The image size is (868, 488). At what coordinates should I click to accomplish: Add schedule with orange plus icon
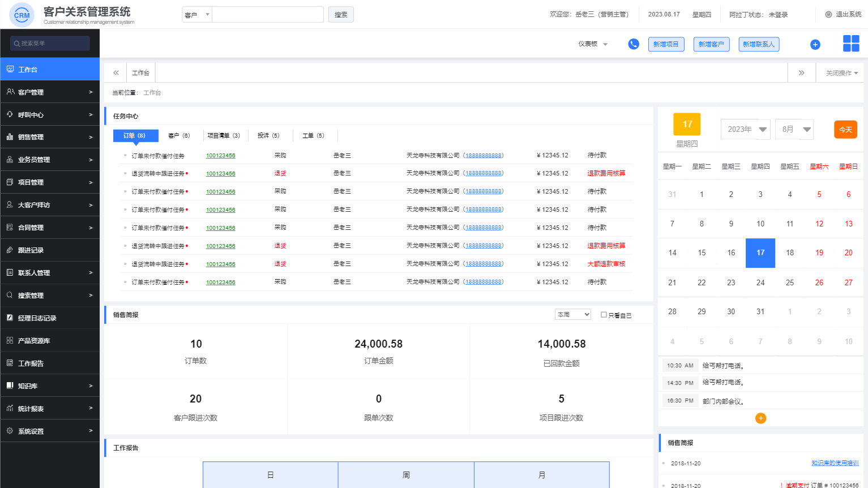pos(760,418)
